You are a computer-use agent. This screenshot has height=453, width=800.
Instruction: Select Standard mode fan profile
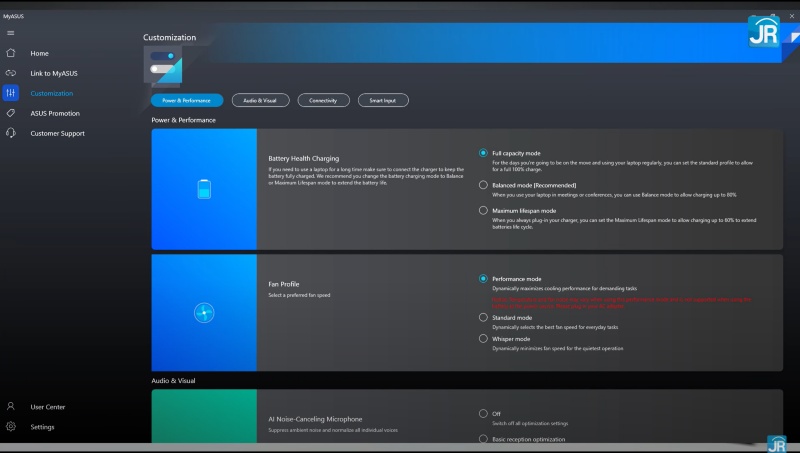[x=484, y=317]
